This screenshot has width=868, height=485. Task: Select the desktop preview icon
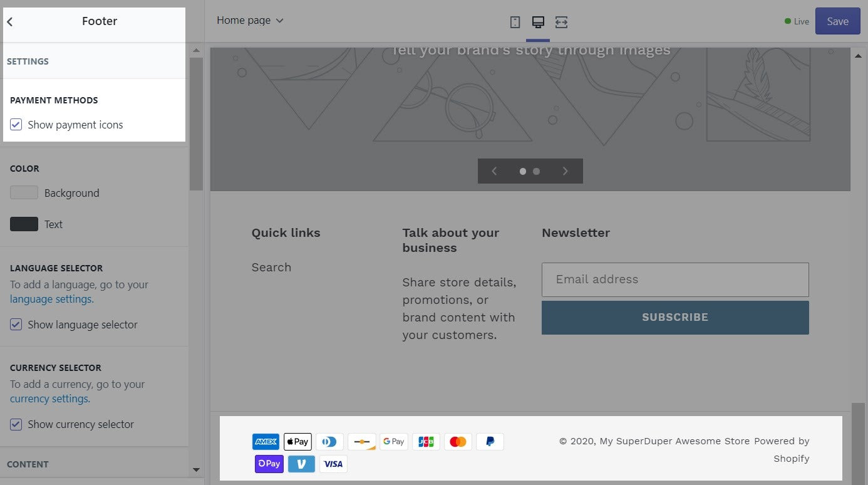(x=537, y=23)
